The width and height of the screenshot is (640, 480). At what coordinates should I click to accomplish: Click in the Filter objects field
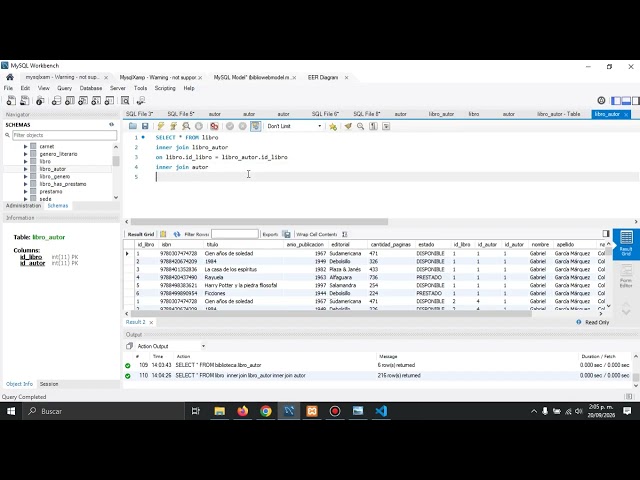click(x=64, y=135)
